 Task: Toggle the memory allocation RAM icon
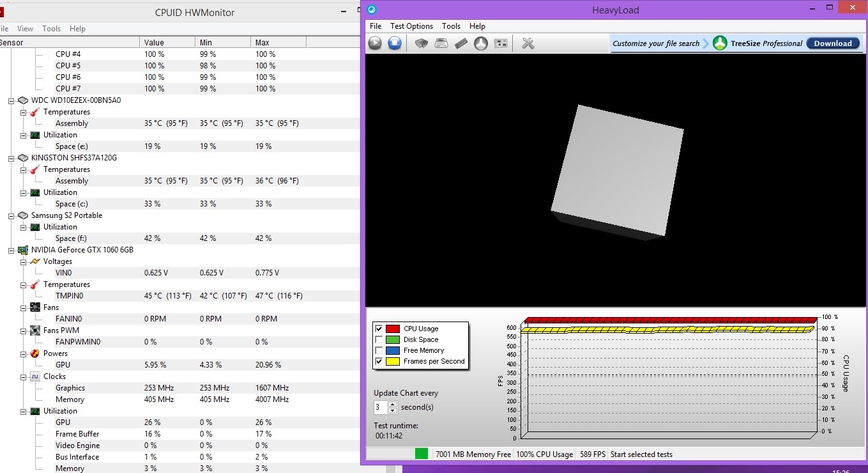pyautogui.click(x=461, y=43)
